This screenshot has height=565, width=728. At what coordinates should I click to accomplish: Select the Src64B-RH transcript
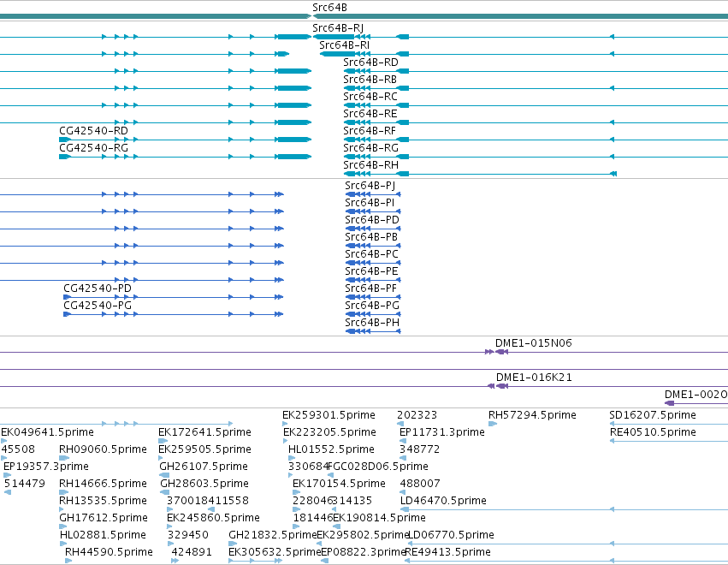(x=370, y=165)
